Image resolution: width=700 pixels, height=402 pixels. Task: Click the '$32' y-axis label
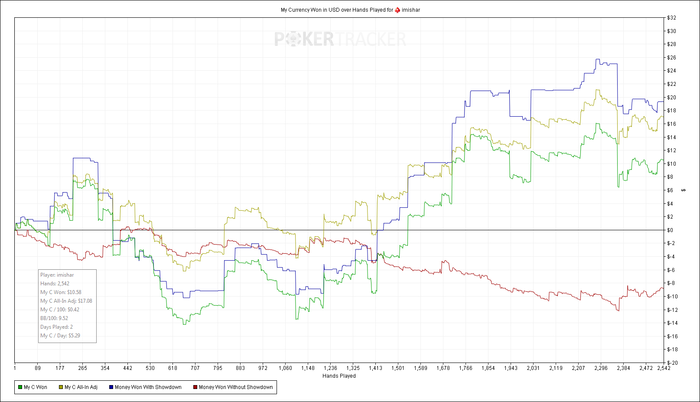(671, 18)
